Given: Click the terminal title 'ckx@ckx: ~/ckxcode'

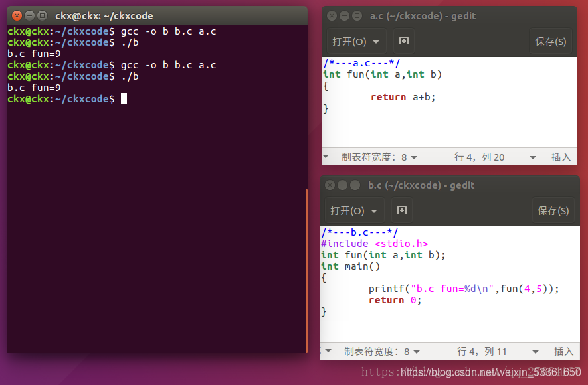Looking at the screenshot, I should (x=104, y=16).
